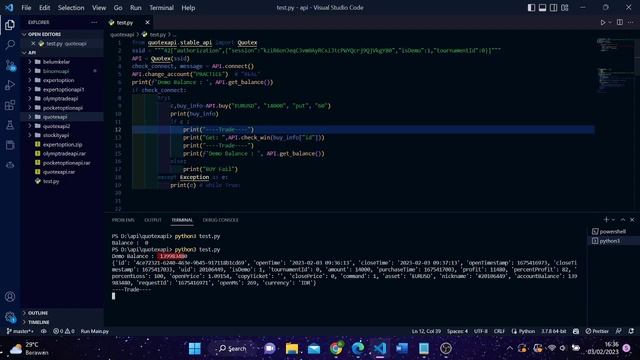Open terminal launch profile dropdown arrow
The image size is (640, 360).
[613, 220]
